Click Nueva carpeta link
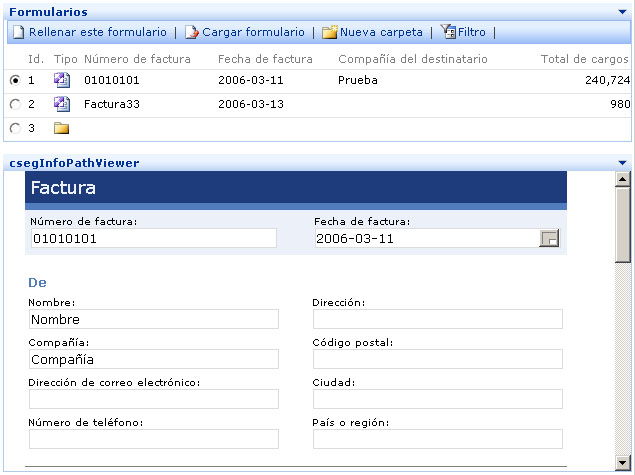The width and height of the screenshot is (635, 475). click(x=381, y=32)
